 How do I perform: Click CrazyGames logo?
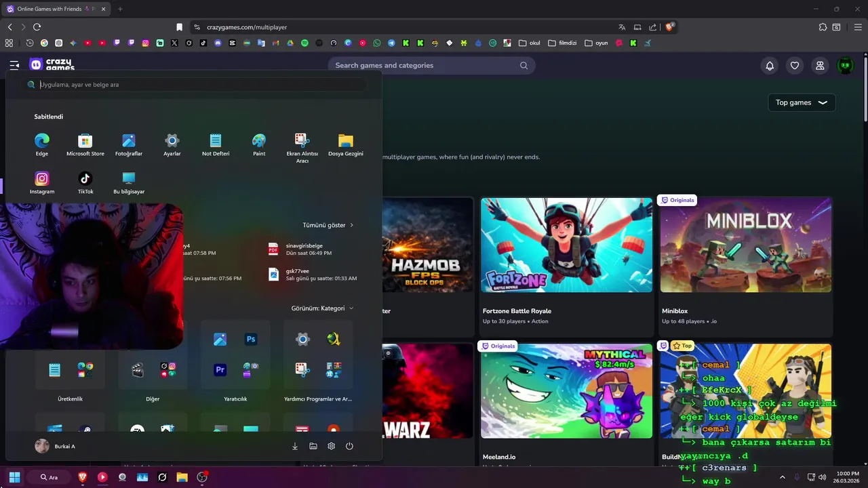pos(52,65)
